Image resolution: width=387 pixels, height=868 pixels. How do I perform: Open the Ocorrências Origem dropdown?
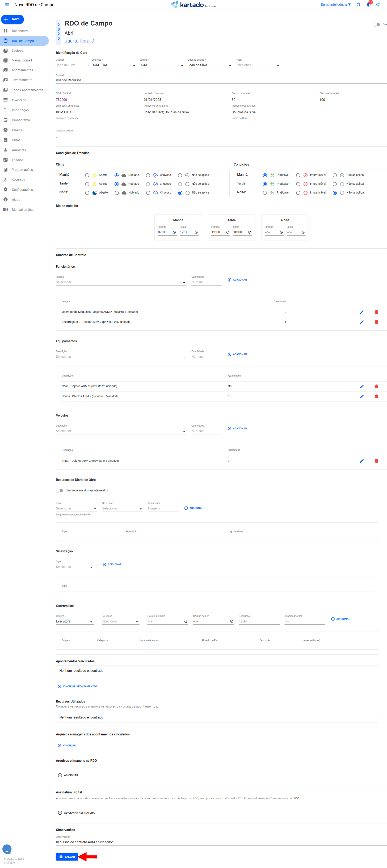[74, 621]
